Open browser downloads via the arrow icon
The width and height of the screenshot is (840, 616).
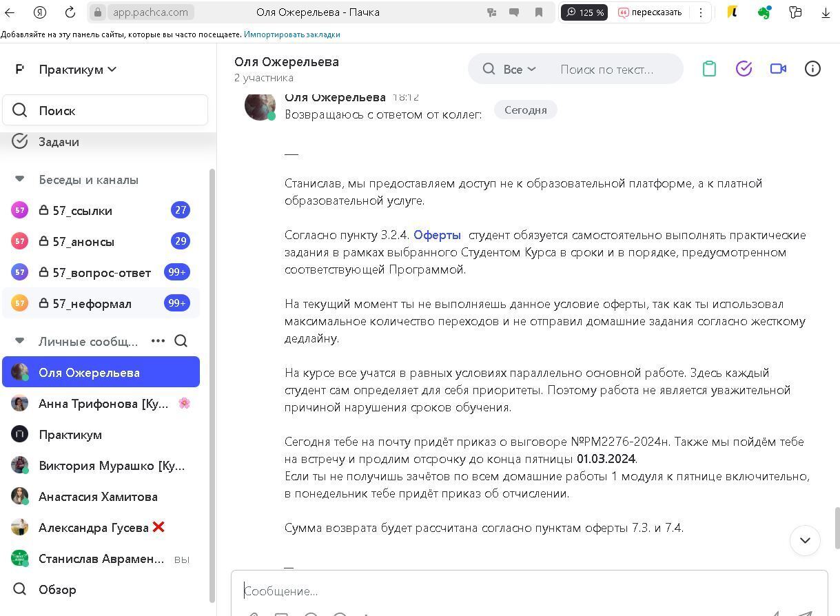coord(826,12)
